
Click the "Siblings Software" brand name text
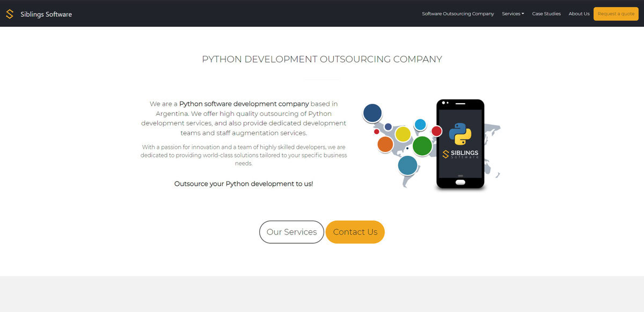coord(45,14)
